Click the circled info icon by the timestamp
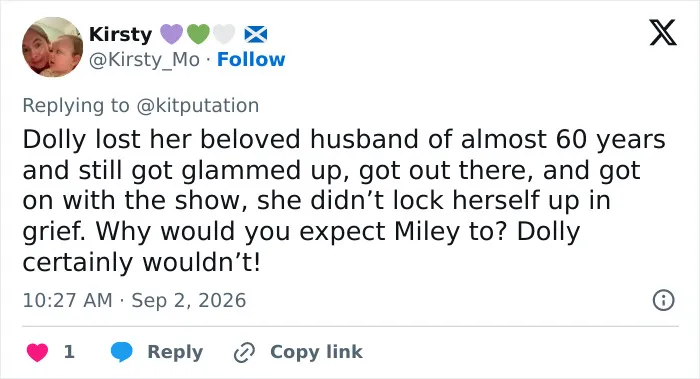700x379 pixels. click(663, 300)
